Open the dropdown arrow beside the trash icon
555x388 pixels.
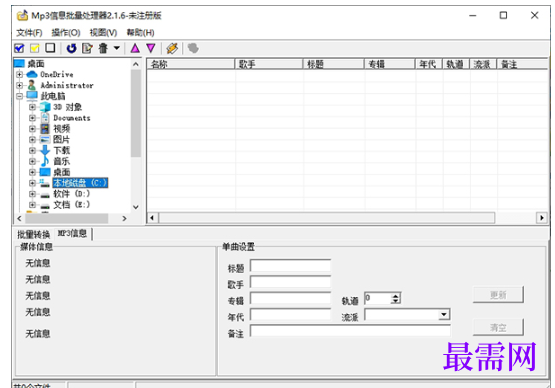point(116,48)
